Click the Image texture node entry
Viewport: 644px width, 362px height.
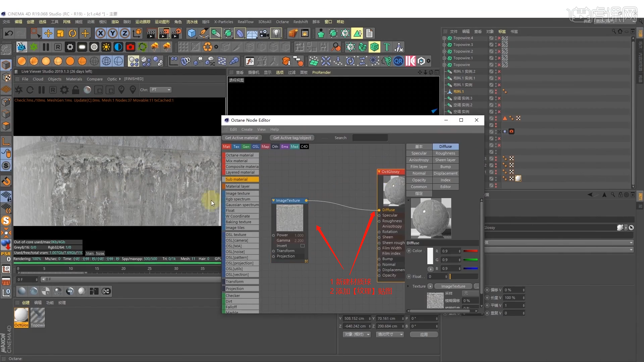(x=240, y=193)
